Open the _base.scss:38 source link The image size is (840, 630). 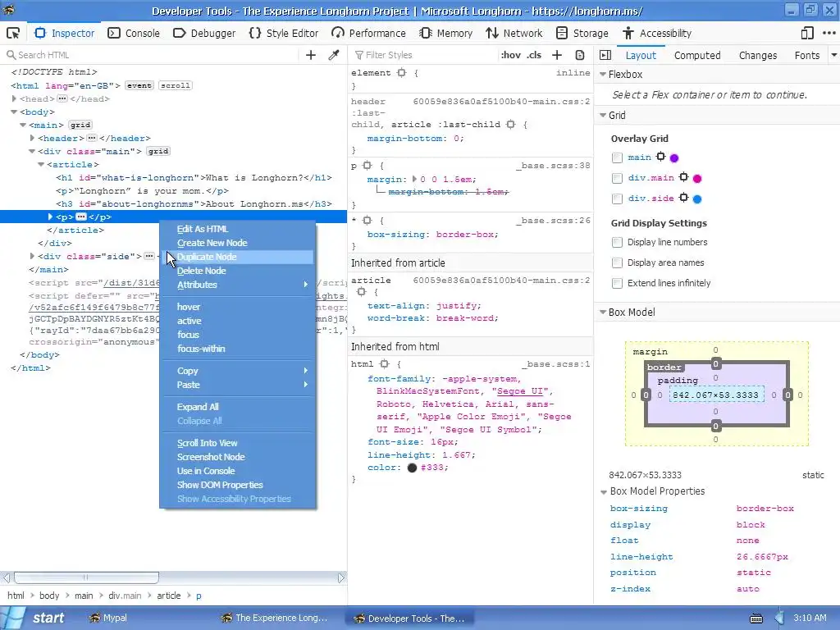pos(553,166)
